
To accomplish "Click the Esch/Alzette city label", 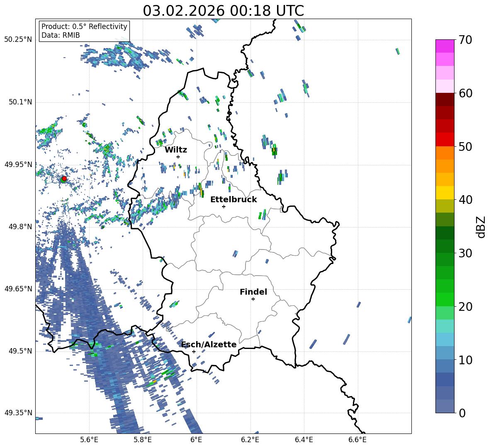I will tap(209, 344).
